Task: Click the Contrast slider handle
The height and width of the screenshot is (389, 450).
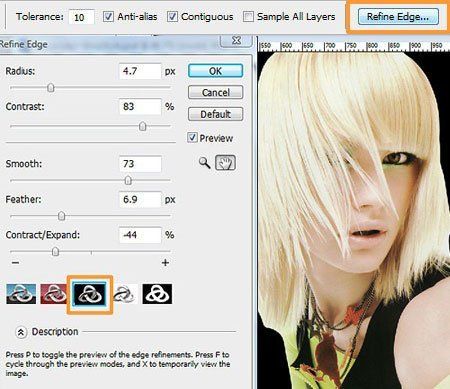Action: (x=143, y=126)
